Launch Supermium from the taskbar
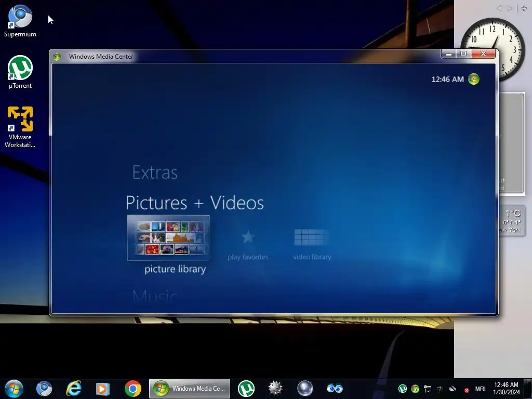This screenshot has height=399, width=532. [44, 389]
